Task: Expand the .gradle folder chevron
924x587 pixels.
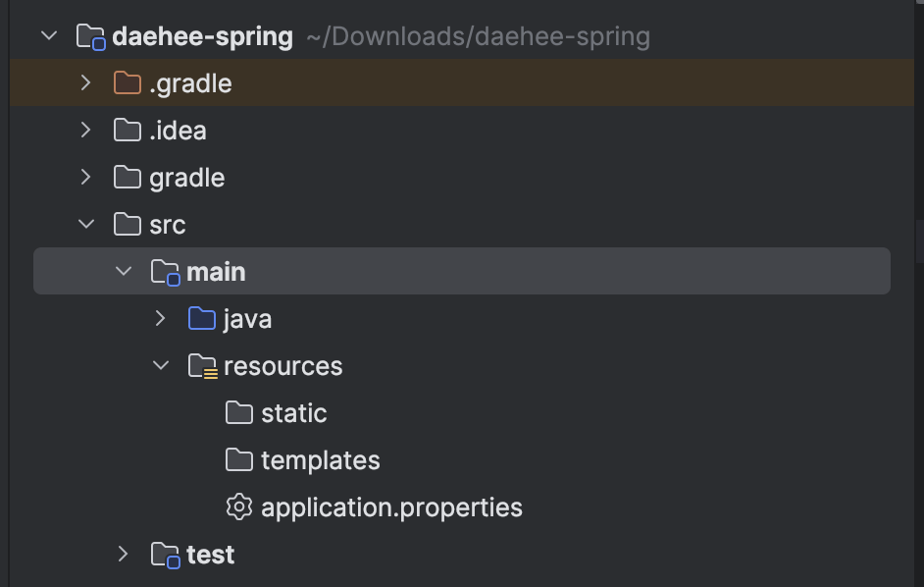Action: pos(86,82)
